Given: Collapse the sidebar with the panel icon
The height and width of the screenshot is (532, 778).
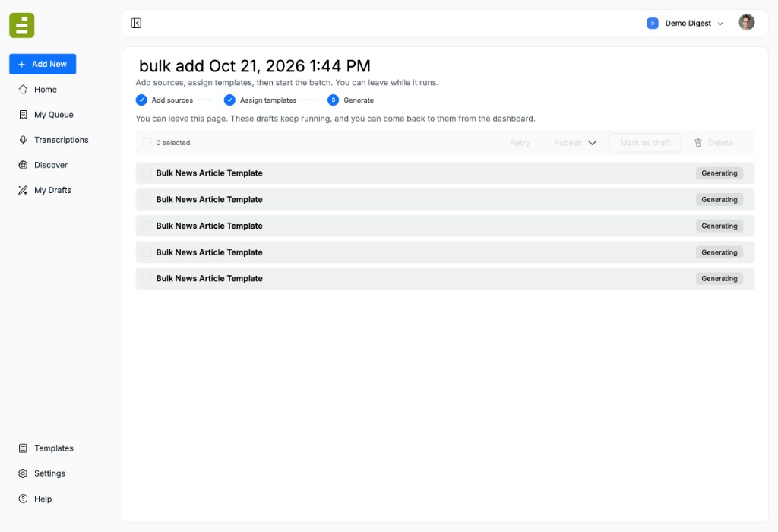Looking at the screenshot, I should pyautogui.click(x=136, y=24).
